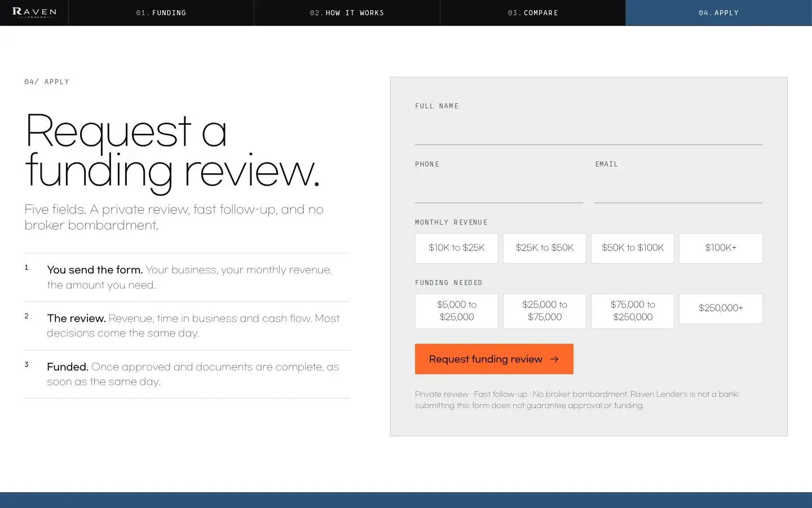Image resolution: width=812 pixels, height=508 pixels.
Task: Click the "Private review" disclaimer text
Action: click(x=577, y=400)
